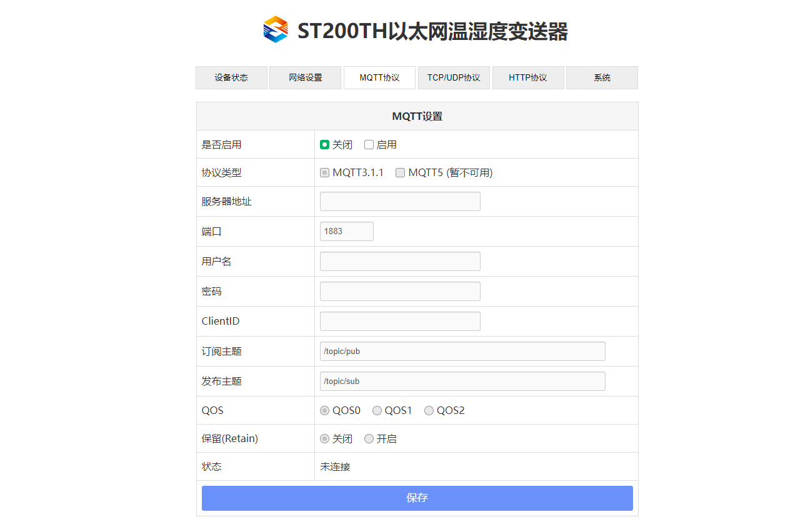Select the QOS2 radio button

429,411
